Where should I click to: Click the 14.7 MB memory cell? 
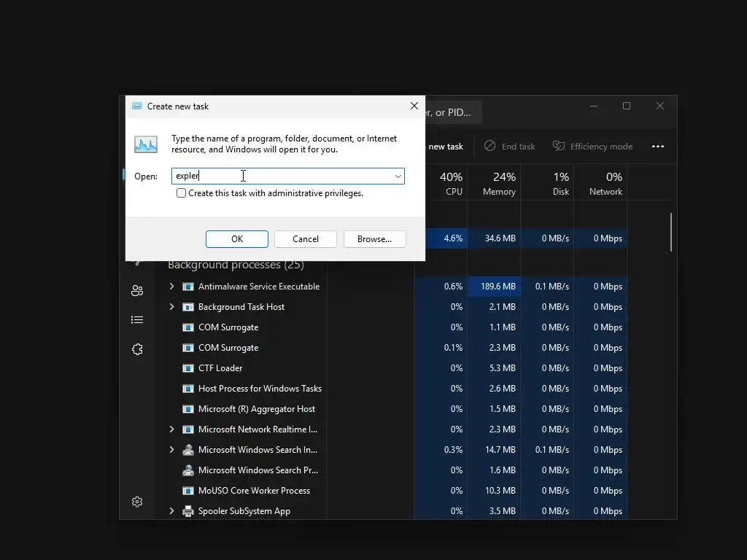click(x=494, y=449)
